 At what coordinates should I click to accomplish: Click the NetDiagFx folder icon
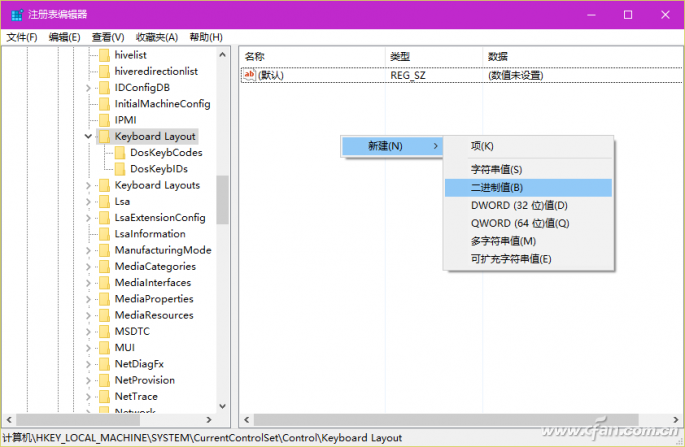[104, 364]
